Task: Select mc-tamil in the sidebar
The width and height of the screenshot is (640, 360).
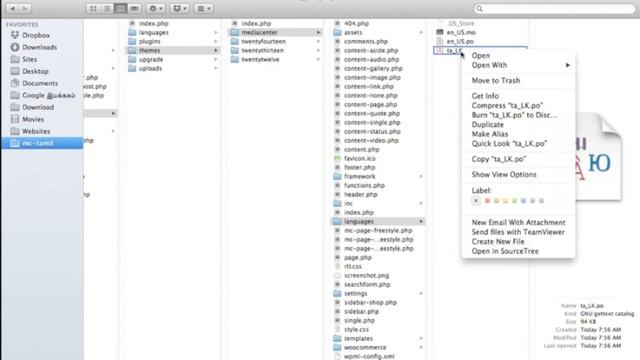Action: pyautogui.click(x=42, y=143)
